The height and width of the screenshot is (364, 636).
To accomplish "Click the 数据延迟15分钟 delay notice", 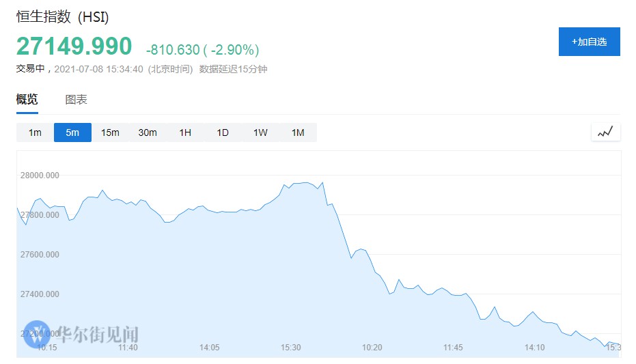I will (233, 69).
